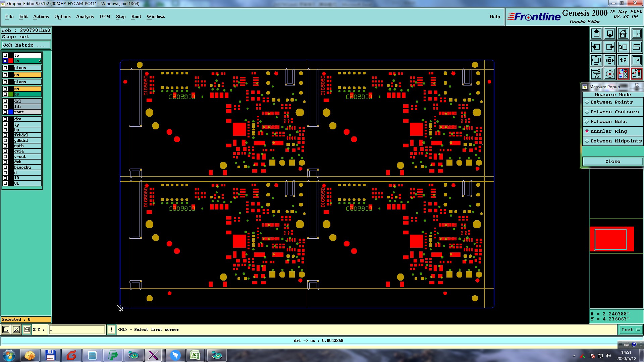Viewport: 644px width, 362px height.
Task: Open the Job Matrix selector
Action: coord(26,45)
